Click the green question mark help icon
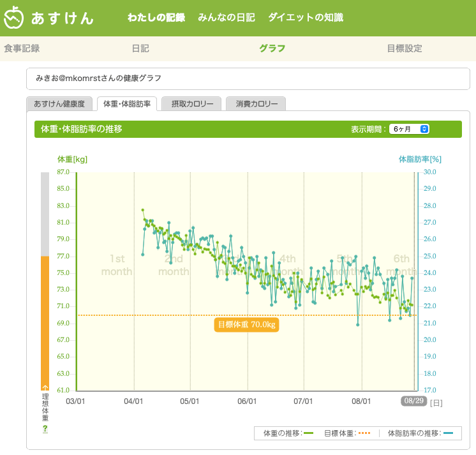The image size is (476, 455). click(x=45, y=429)
